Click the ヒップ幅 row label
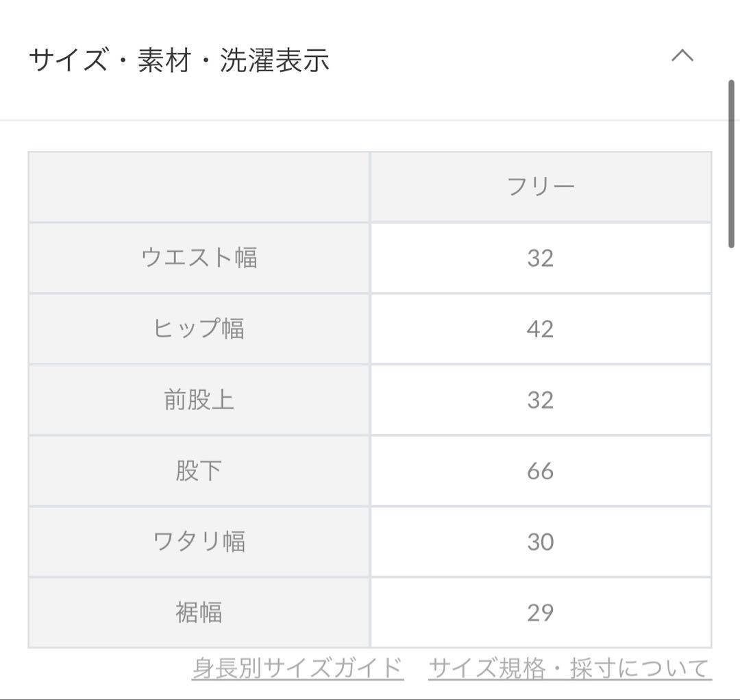 [x=199, y=329]
